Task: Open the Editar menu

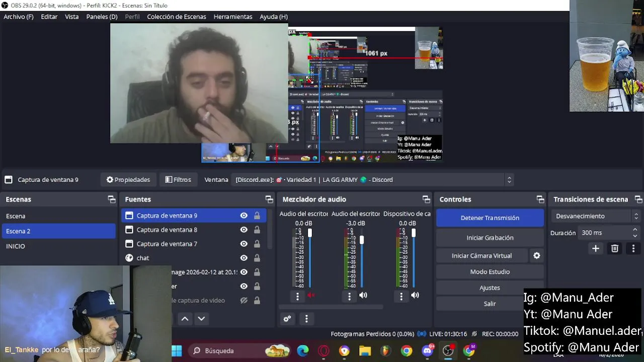Action: coord(49,17)
